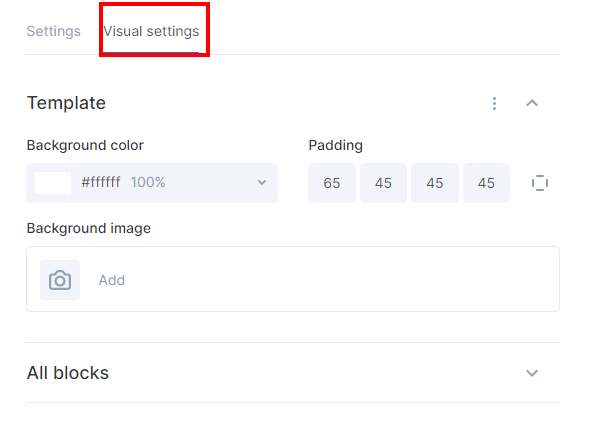Select the Visual settings tab
This screenshot has width=593, height=437.
click(151, 31)
